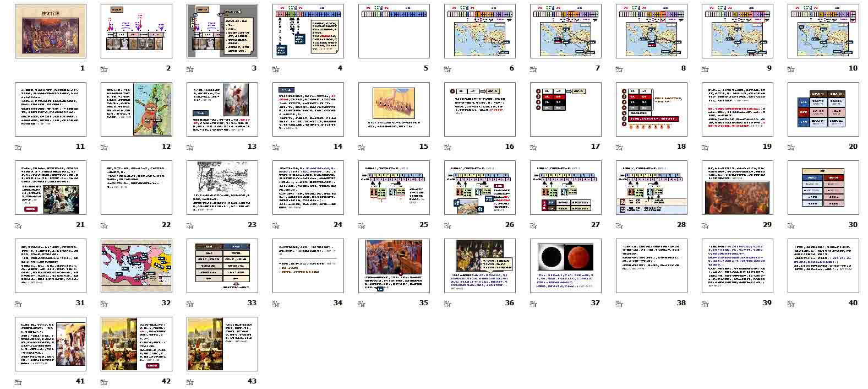Select slide 29 with the dark red painting
The width and height of the screenshot is (868, 389).
738,188
